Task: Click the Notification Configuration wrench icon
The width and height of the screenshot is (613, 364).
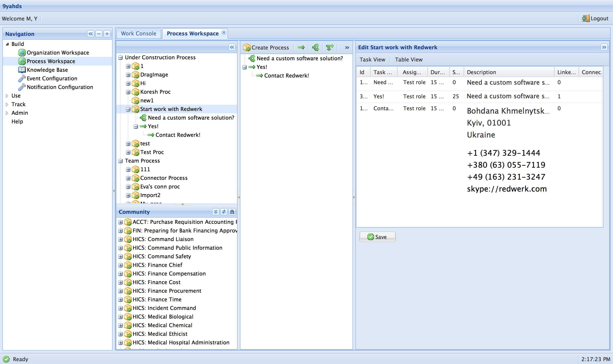Action: coord(22,87)
